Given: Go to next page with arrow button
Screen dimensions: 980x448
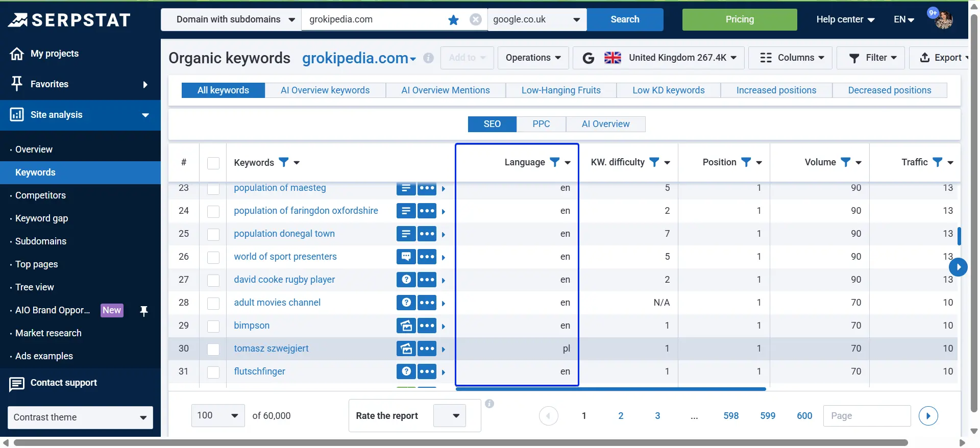Looking at the screenshot, I should click(928, 416).
